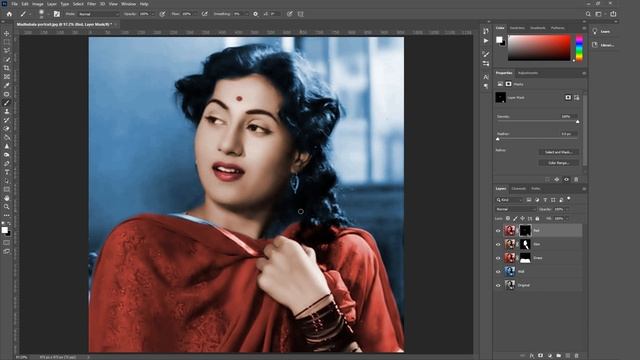Select the Clone Stamp tool

point(7,111)
